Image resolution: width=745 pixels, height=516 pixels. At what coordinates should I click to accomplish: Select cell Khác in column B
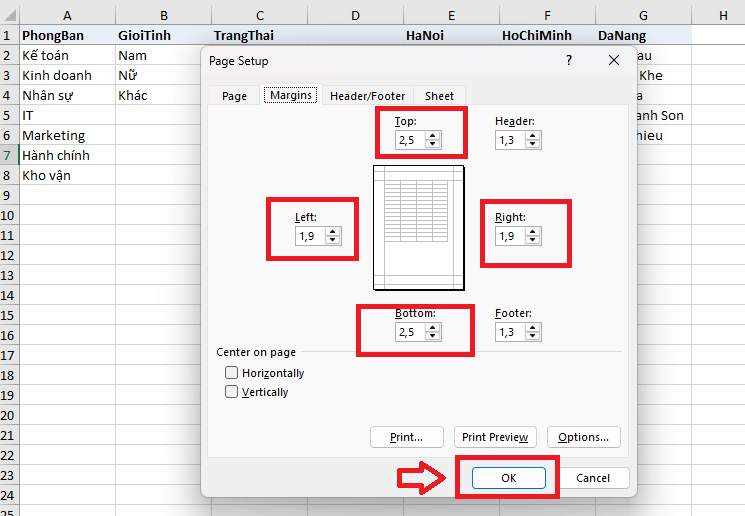pyautogui.click(x=158, y=95)
